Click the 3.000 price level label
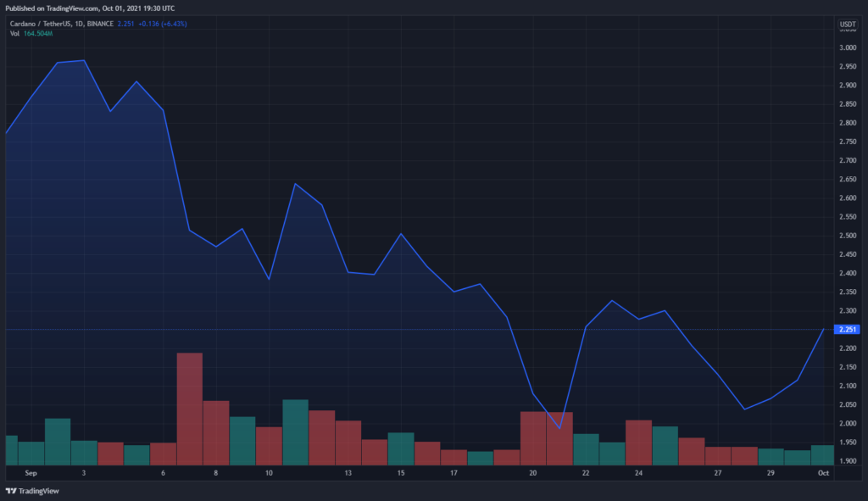The width and height of the screenshot is (868, 501). [848, 48]
